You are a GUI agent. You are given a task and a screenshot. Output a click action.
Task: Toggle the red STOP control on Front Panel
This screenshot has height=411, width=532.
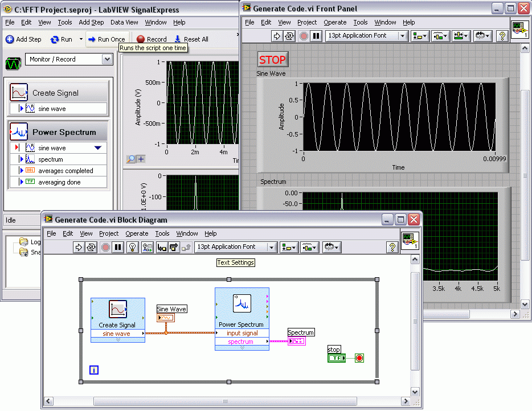(272, 60)
